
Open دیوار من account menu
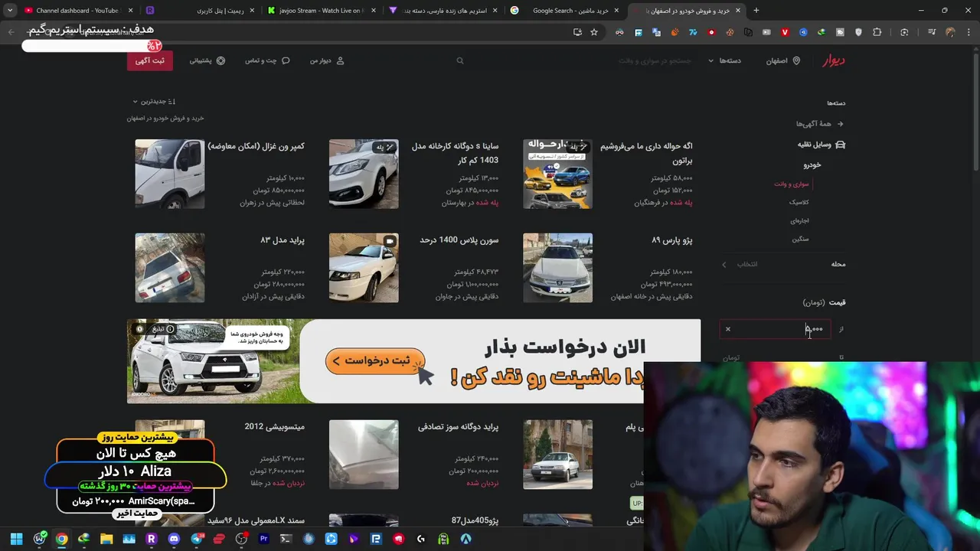pyautogui.click(x=327, y=60)
